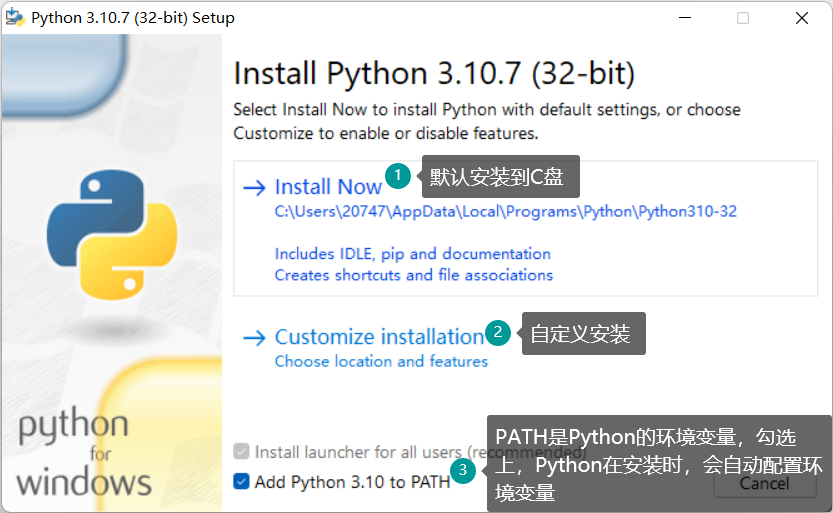Minimize the Python Setup window
This screenshot has height=513, width=833.
[684, 18]
